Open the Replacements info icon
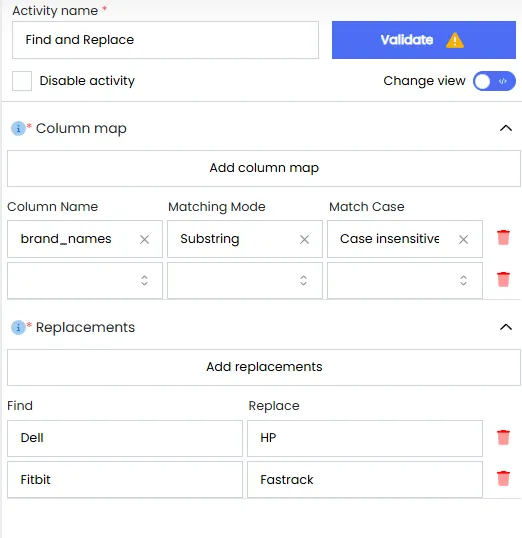This screenshot has width=522, height=538. (18, 328)
